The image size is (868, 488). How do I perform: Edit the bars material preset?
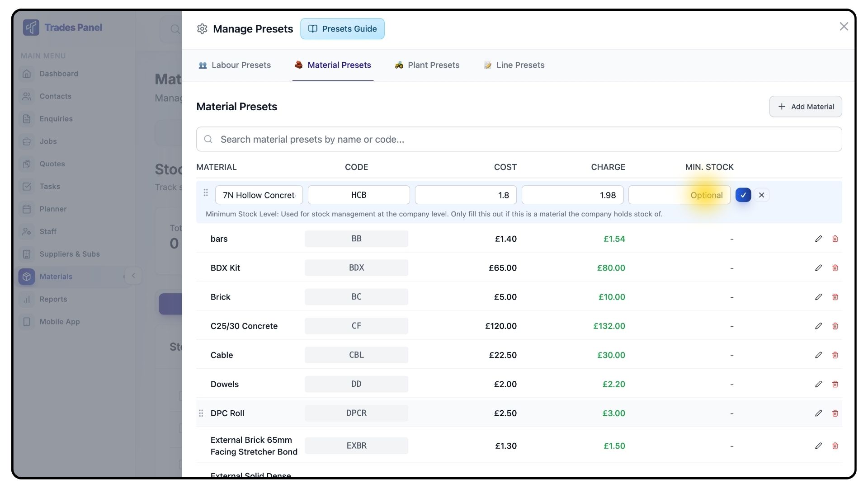818,239
